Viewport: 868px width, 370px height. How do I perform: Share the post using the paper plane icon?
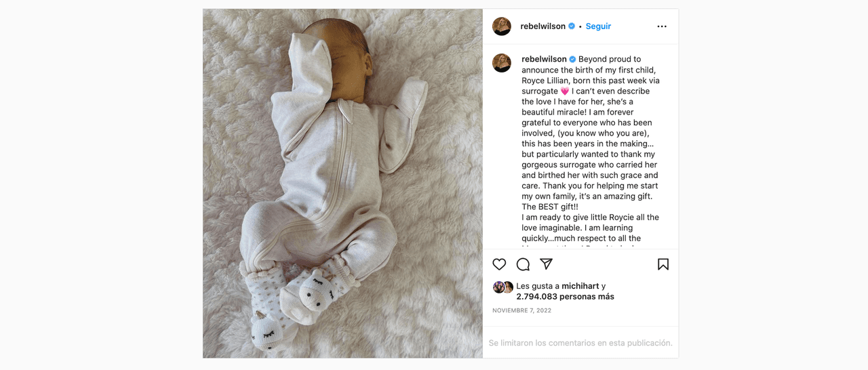546,264
